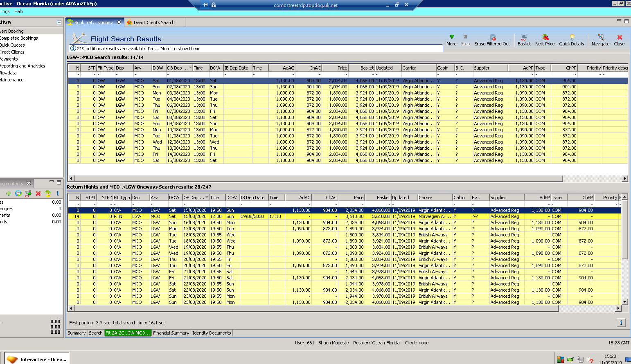Sort by OB Dep column in return flights table
This screenshot has height=364, width=631.
point(194,198)
